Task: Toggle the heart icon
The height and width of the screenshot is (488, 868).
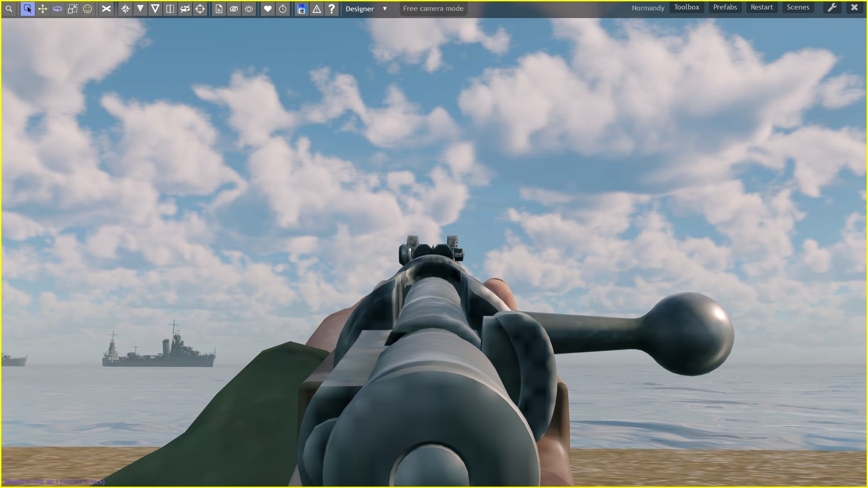Action: pyautogui.click(x=268, y=9)
